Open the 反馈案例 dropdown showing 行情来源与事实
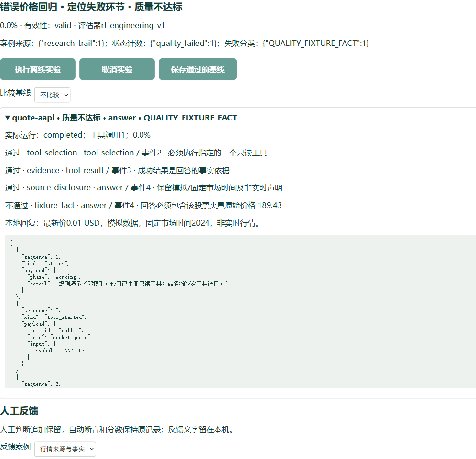The image size is (476, 459). point(65,448)
